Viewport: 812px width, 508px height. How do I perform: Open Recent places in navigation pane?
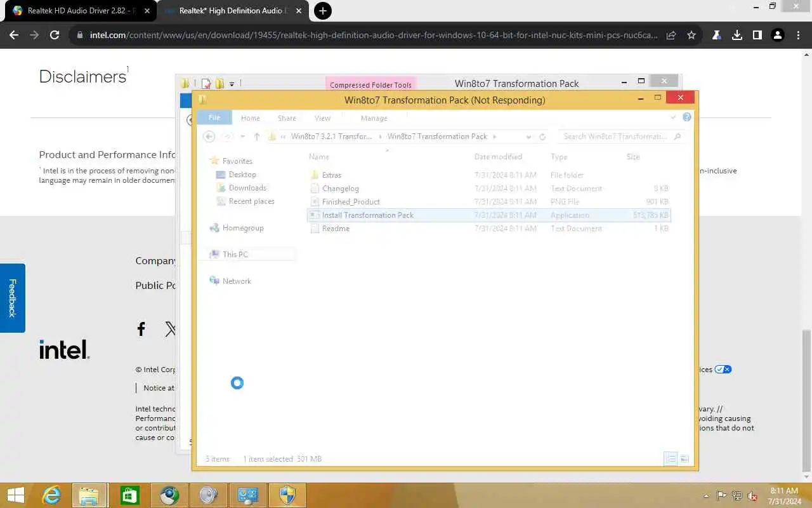click(251, 201)
